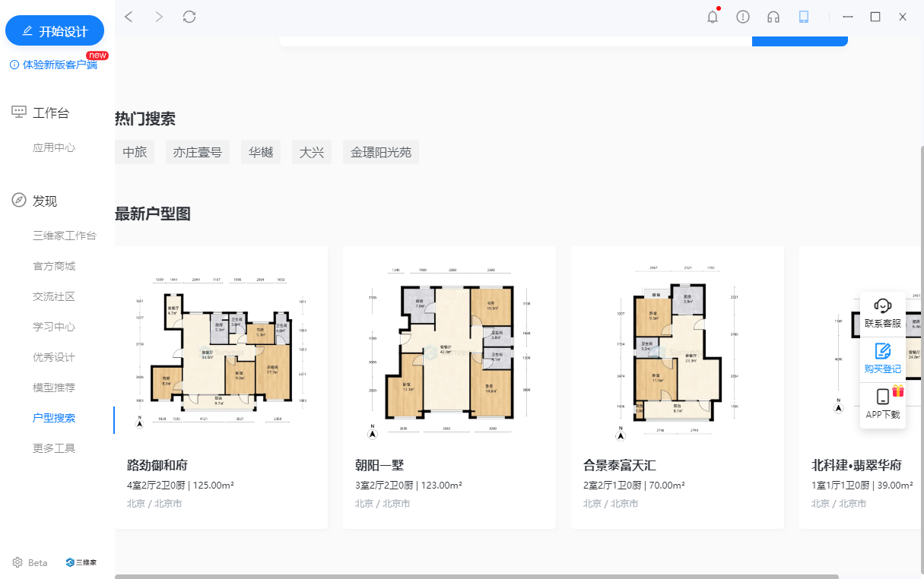Click the 三维家 logo at sidebar bottom
This screenshot has width=924, height=579.
tap(81, 563)
